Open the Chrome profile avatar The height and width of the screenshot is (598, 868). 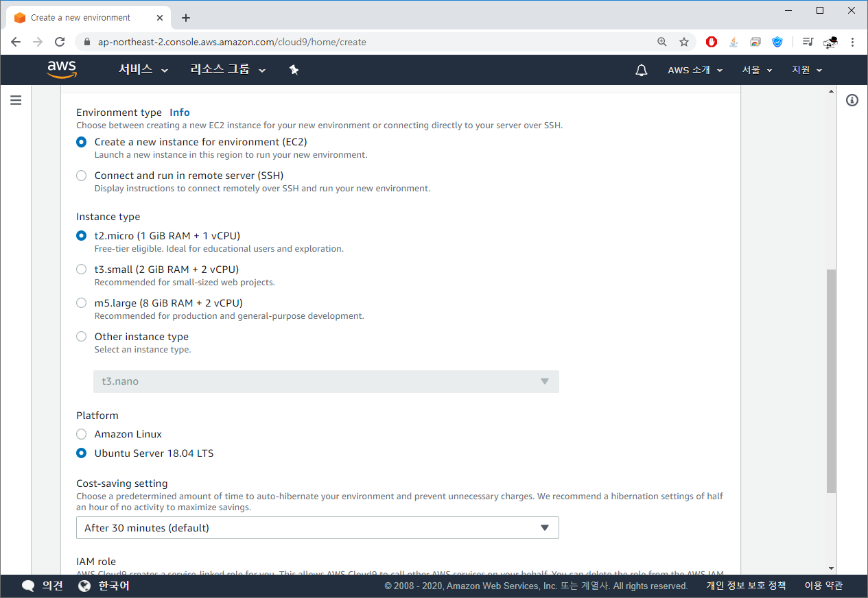tap(830, 42)
